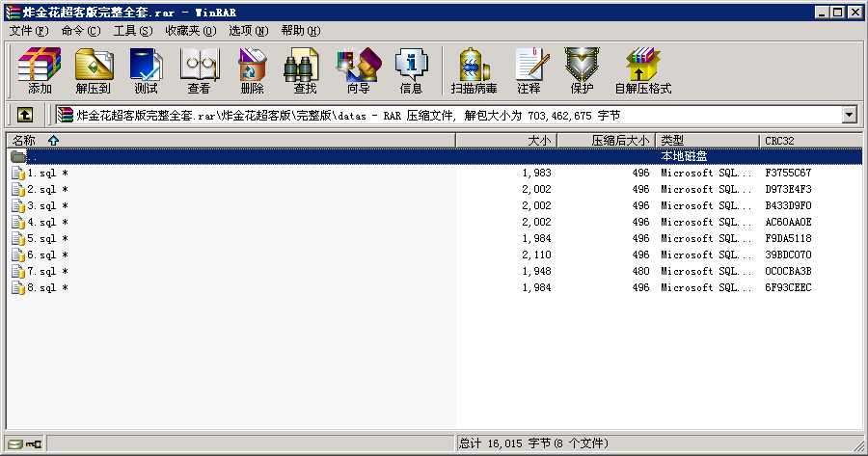Screen dimensions: 868x456
Task: Click the archive path address field
Action: coord(449,115)
